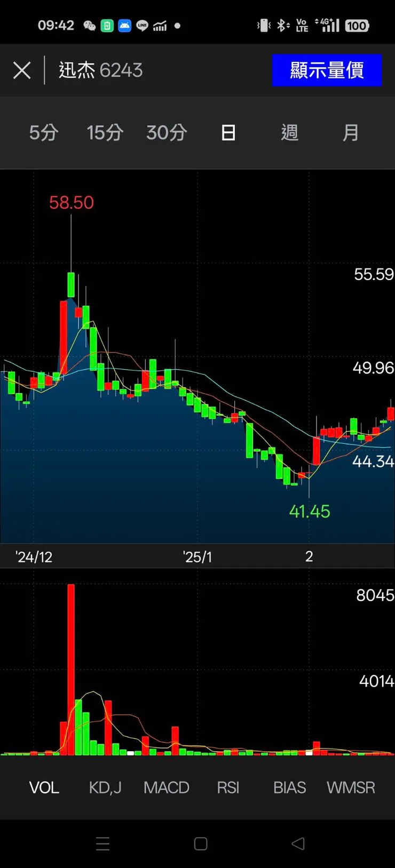Switch to the 30分 timeframe
This screenshot has width=395, height=868.
coord(167,132)
